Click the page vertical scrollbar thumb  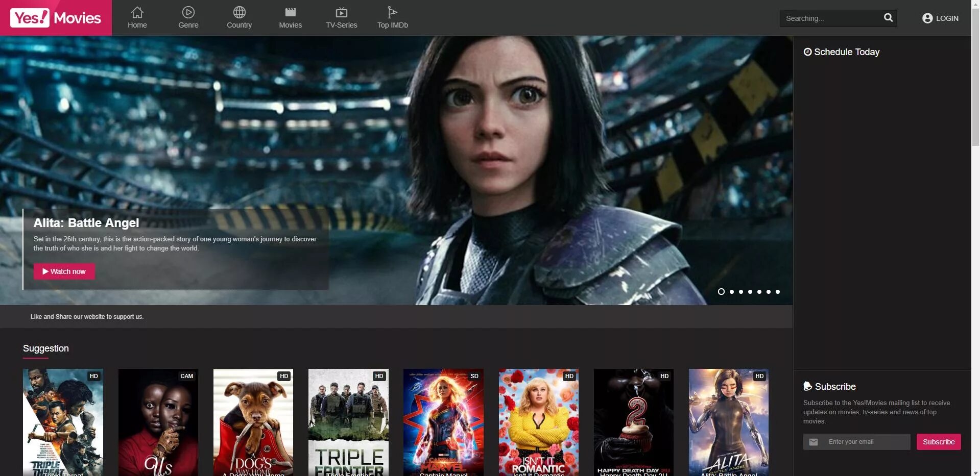tap(975, 77)
